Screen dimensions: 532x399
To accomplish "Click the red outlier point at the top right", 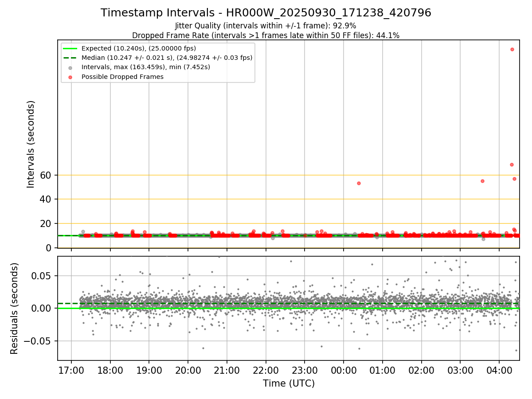I will [512, 50].
